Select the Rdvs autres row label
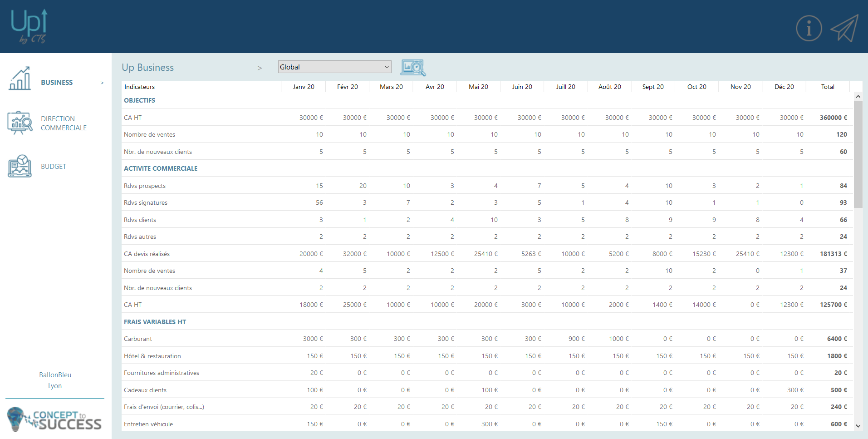The height and width of the screenshot is (439, 868). coord(140,237)
